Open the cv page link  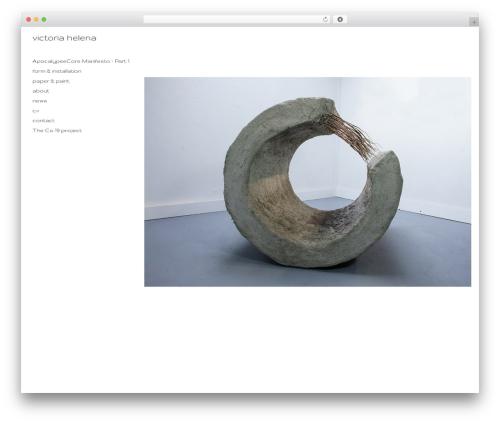click(x=36, y=111)
